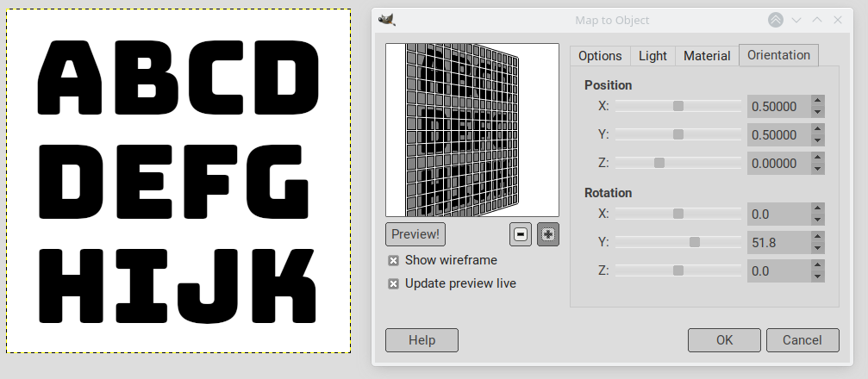Click the Rotation Y slider
Viewport: 868px width, 379px height.
[x=678, y=242]
